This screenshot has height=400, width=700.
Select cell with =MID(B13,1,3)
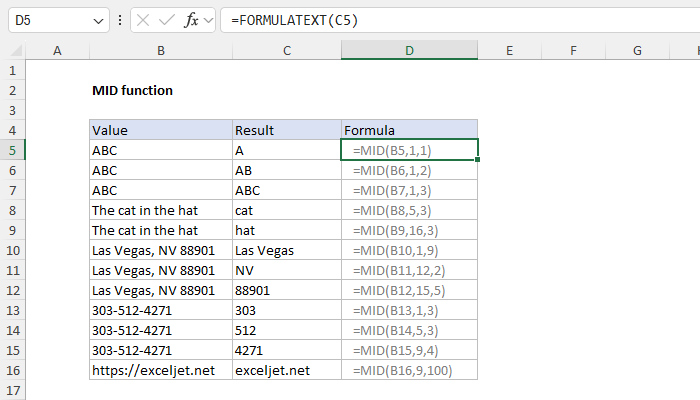pyautogui.click(x=409, y=310)
